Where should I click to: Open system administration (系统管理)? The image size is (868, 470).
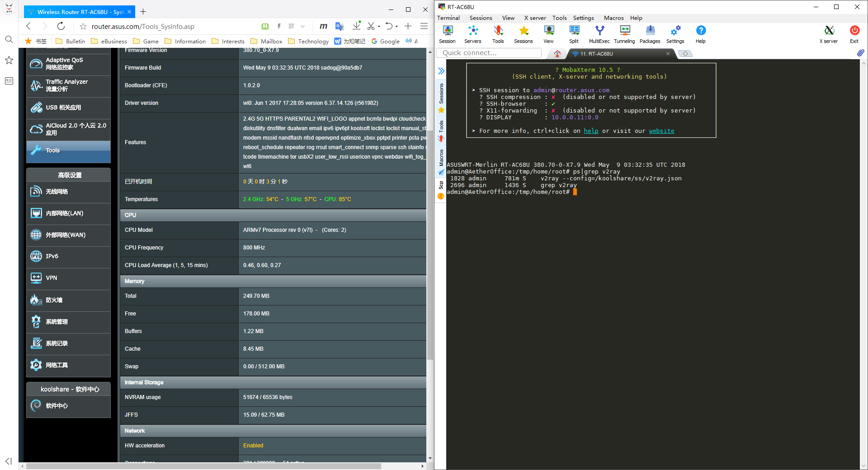pos(68,322)
